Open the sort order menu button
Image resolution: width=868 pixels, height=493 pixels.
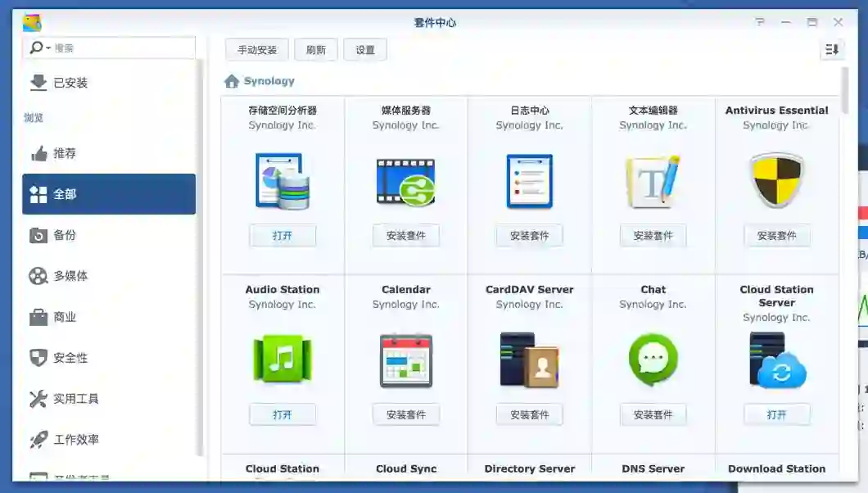tap(831, 50)
